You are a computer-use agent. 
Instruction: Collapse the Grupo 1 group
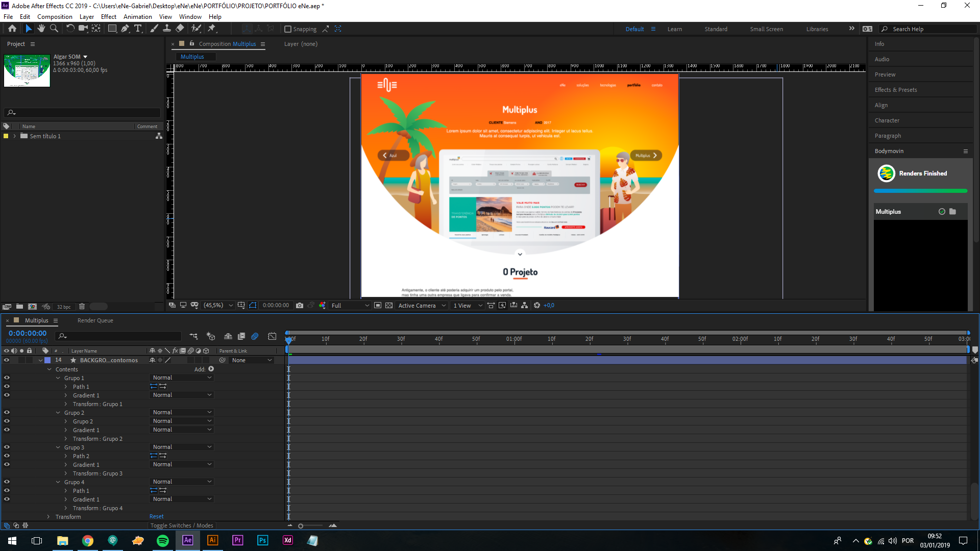[x=58, y=378]
